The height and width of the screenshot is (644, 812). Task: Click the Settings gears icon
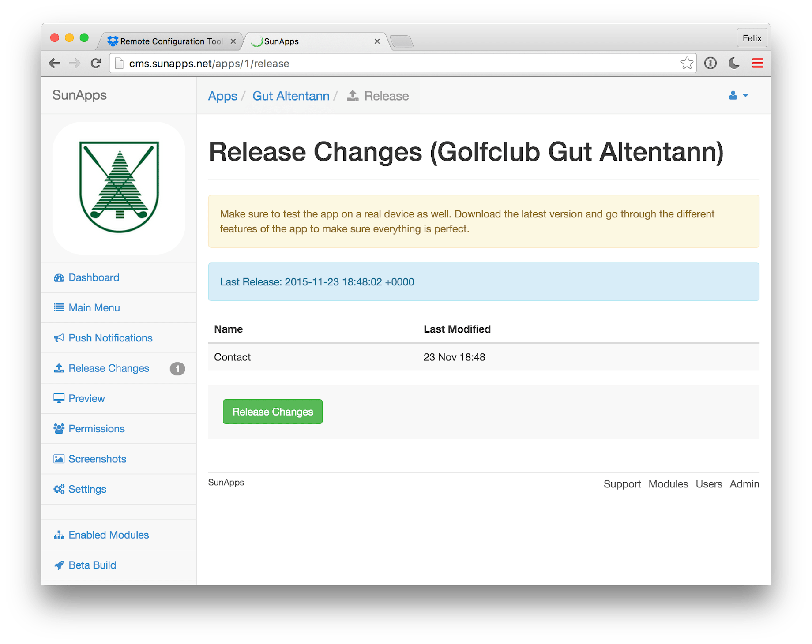[59, 489]
